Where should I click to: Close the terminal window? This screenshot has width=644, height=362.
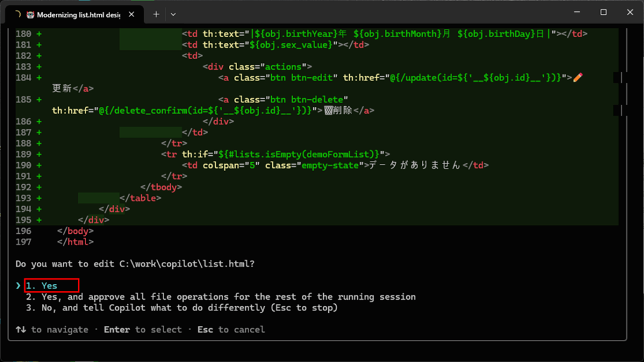[630, 13]
